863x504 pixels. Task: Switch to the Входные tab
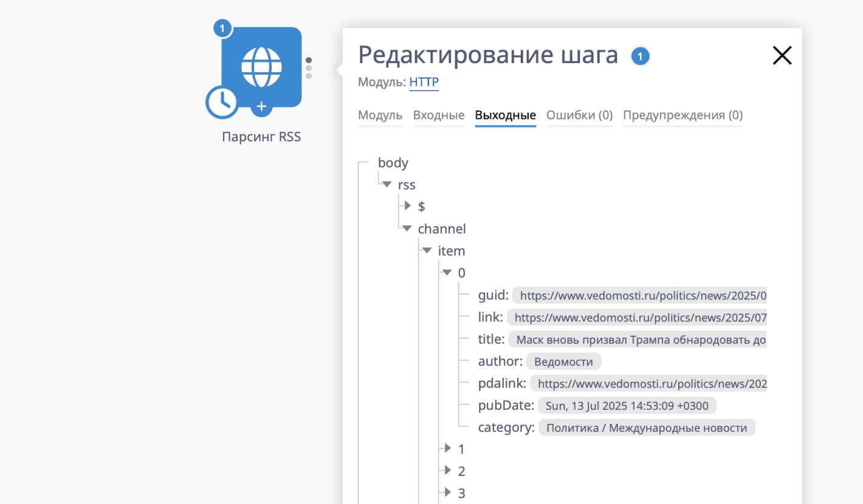coord(438,115)
